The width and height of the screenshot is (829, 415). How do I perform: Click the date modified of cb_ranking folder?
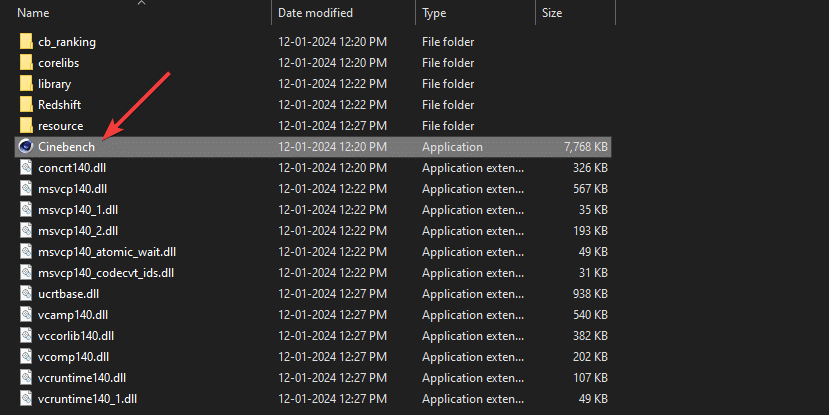tap(333, 42)
